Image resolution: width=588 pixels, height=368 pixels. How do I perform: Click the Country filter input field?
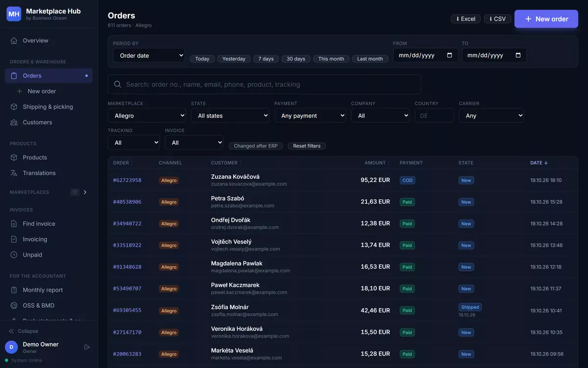(x=434, y=116)
